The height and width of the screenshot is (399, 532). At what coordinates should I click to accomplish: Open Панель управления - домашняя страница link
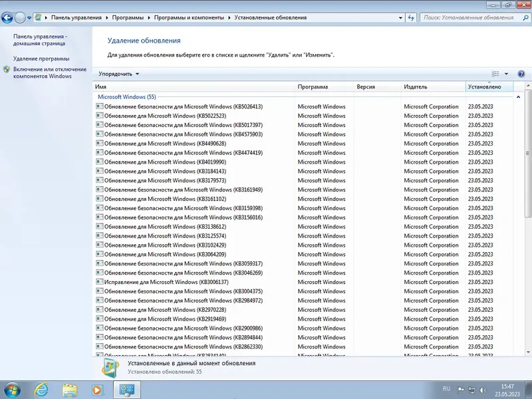click(x=40, y=40)
